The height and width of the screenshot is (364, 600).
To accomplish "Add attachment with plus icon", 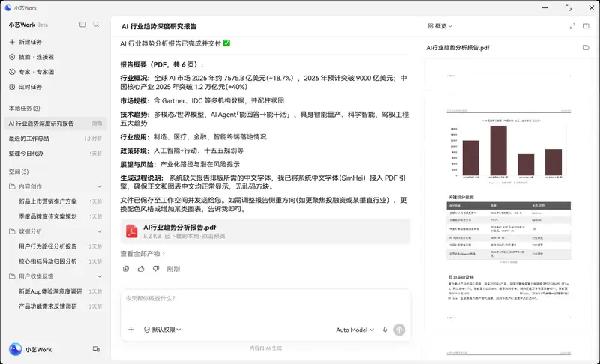I will [x=130, y=330].
